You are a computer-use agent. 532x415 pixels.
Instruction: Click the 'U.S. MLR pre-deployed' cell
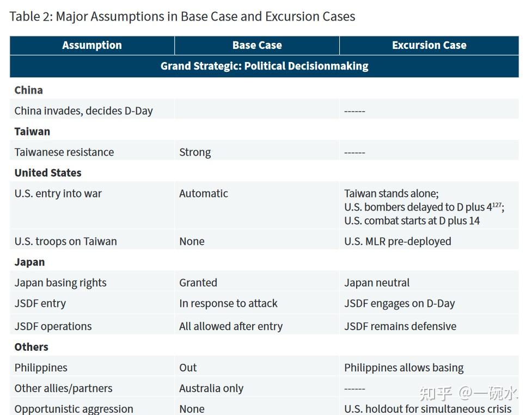(x=398, y=241)
